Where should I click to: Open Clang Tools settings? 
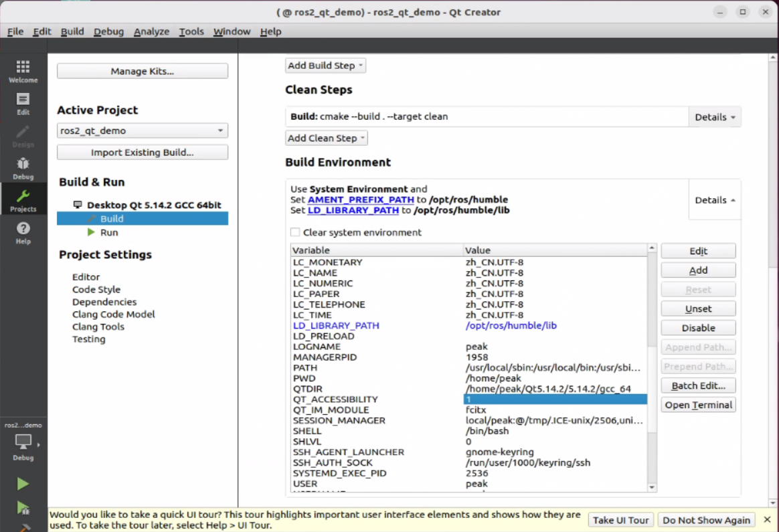[x=98, y=327]
